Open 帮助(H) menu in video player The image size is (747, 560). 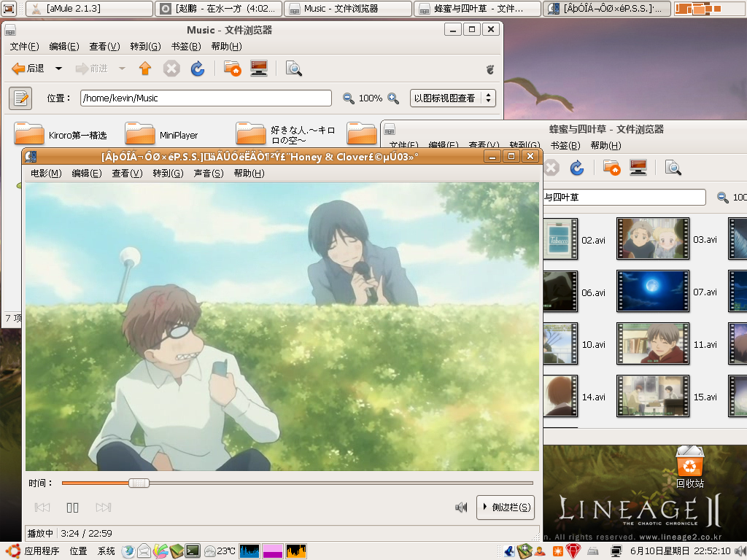coord(249,174)
